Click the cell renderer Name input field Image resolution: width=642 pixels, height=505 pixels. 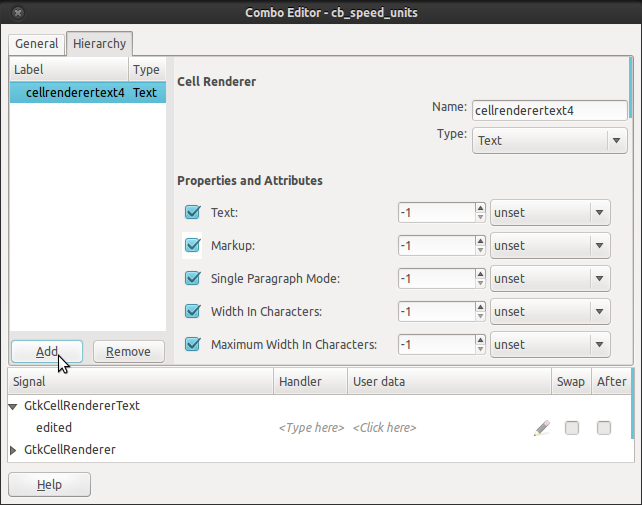(x=548, y=109)
